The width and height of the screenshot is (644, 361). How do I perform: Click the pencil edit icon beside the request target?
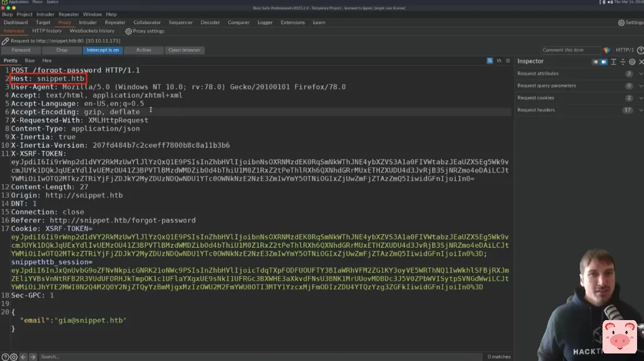pos(5,41)
